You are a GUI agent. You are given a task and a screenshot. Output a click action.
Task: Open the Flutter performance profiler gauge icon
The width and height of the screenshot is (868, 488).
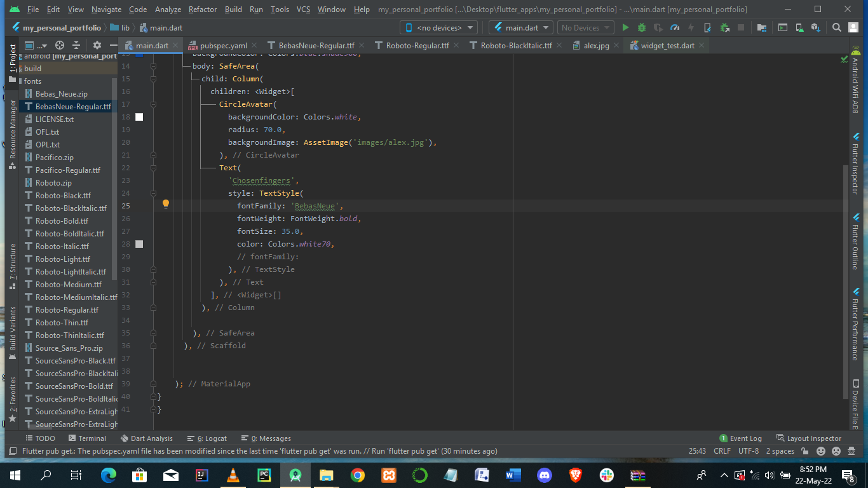click(x=674, y=28)
